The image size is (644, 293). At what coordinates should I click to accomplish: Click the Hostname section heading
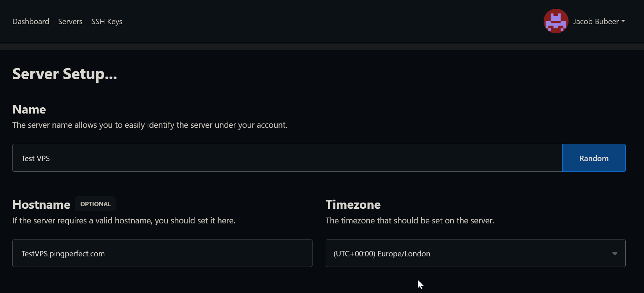coord(41,205)
